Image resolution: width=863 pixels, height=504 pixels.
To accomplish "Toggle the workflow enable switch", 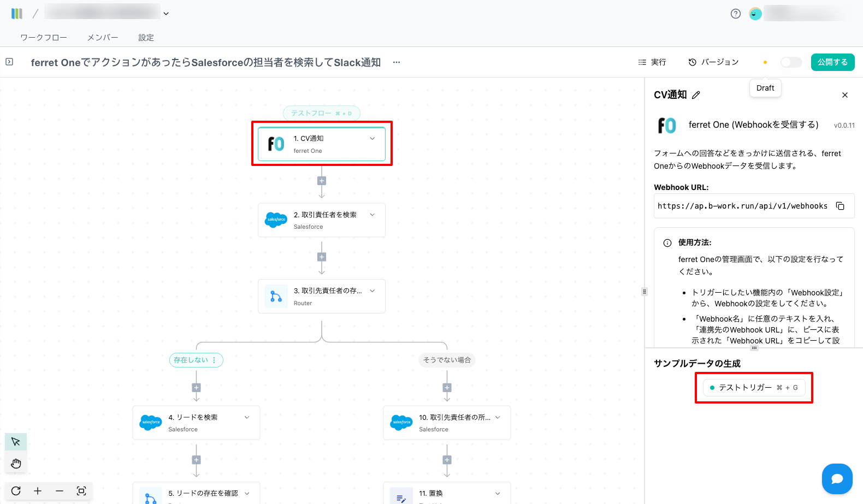I will pyautogui.click(x=791, y=62).
